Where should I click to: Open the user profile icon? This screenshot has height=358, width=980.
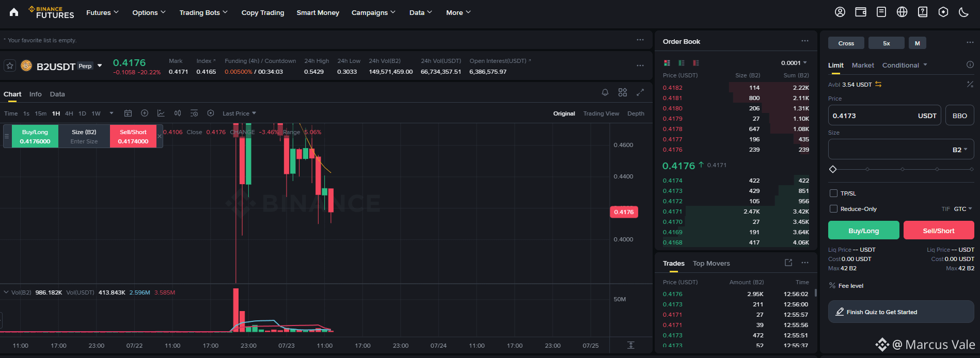[840, 12]
